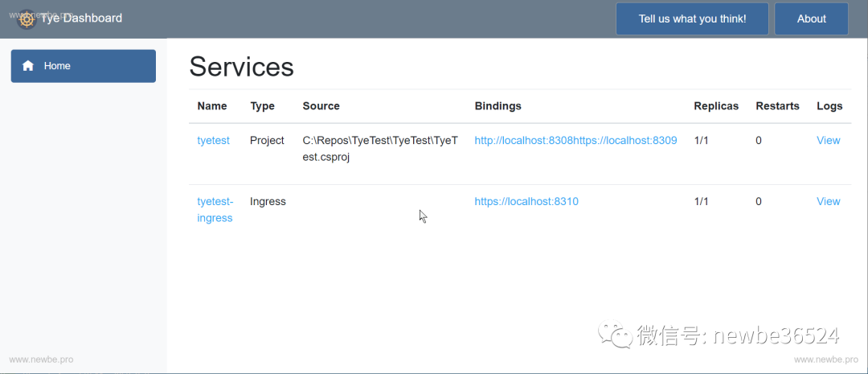Click the Logs column header
The height and width of the screenshot is (374, 868).
829,106
